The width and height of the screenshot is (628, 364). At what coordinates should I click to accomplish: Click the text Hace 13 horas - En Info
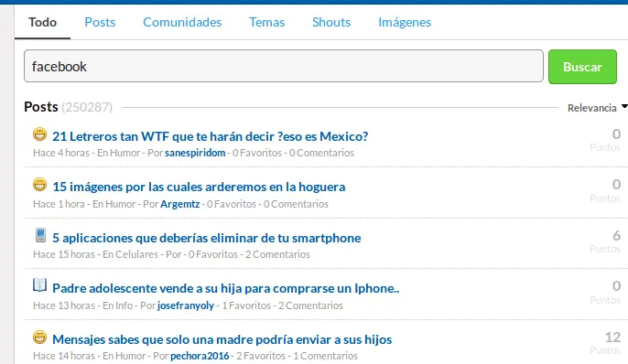click(83, 305)
